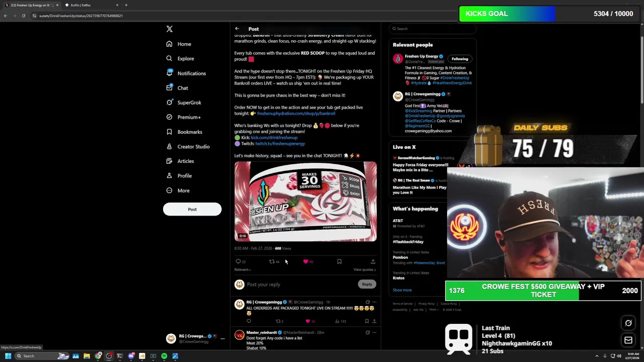Open the X logo home icon
This screenshot has width=644, height=362.
170,29
